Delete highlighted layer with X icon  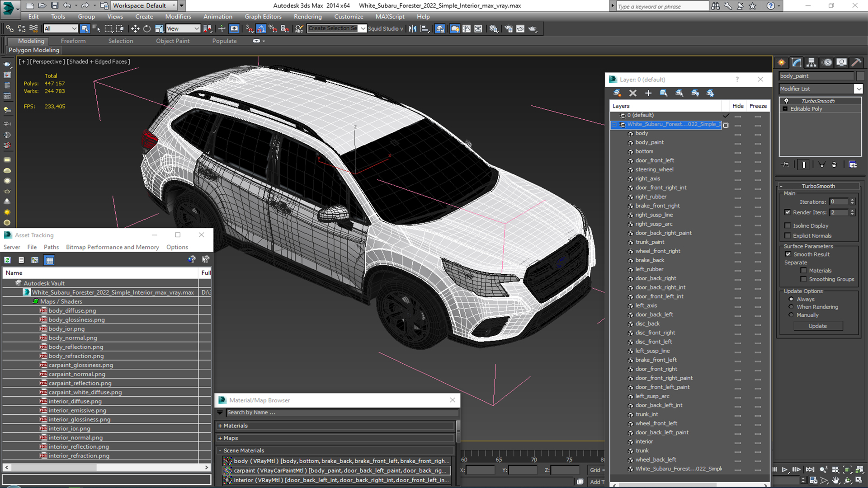pyautogui.click(x=633, y=93)
